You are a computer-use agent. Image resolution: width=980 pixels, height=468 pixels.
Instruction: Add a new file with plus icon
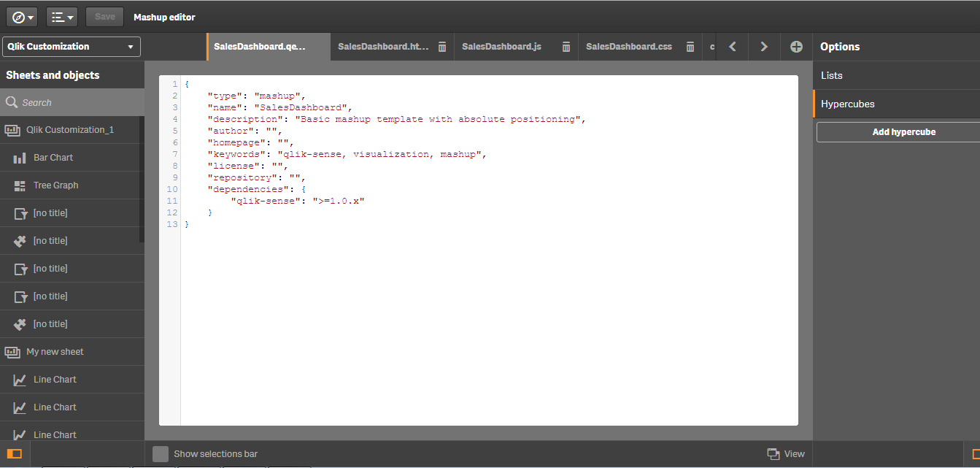[x=796, y=47]
